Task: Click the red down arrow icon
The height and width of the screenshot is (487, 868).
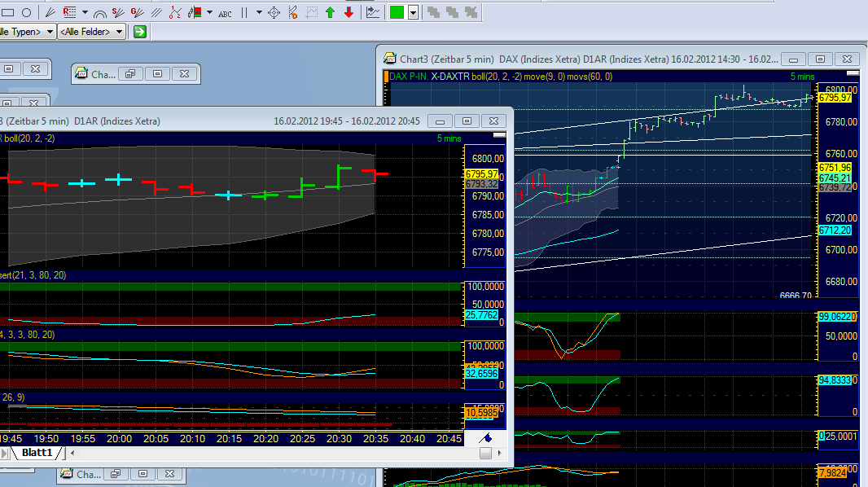Action: click(x=349, y=12)
